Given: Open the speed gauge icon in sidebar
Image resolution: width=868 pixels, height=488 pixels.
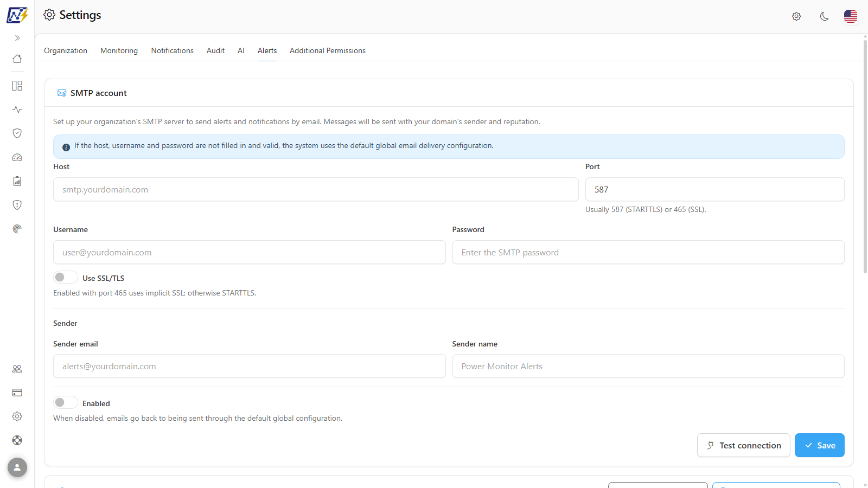Looking at the screenshot, I should (17, 157).
